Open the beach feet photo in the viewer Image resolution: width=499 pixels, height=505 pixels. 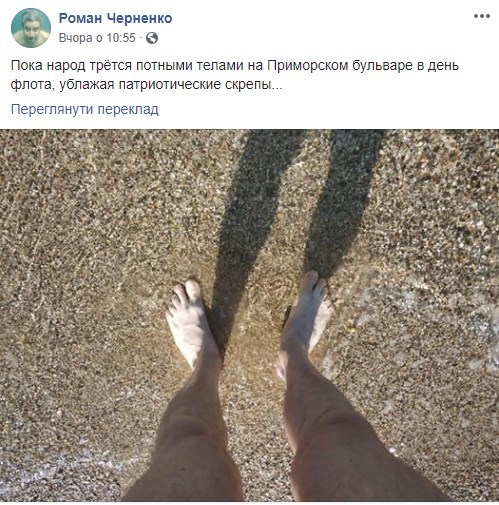coord(249,315)
